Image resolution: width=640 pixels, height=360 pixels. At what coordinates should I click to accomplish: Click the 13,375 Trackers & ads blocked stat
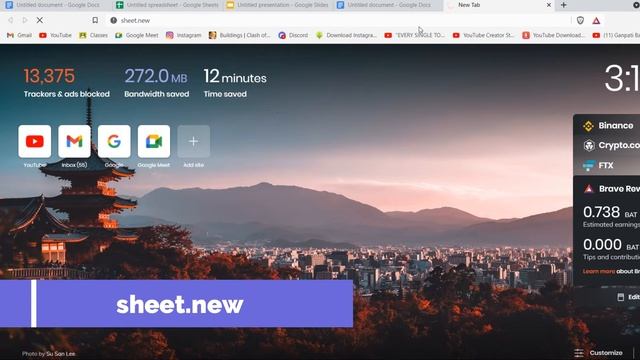tap(67, 83)
